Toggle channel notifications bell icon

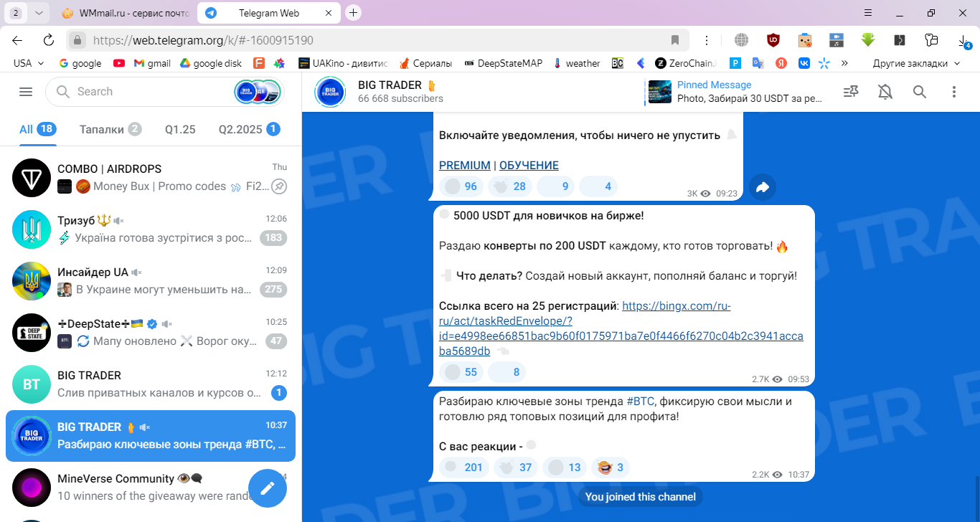(x=885, y=92)
